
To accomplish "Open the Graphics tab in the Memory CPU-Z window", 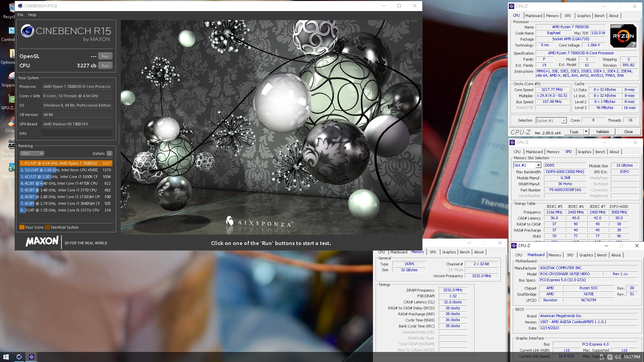I will (449, 252).
